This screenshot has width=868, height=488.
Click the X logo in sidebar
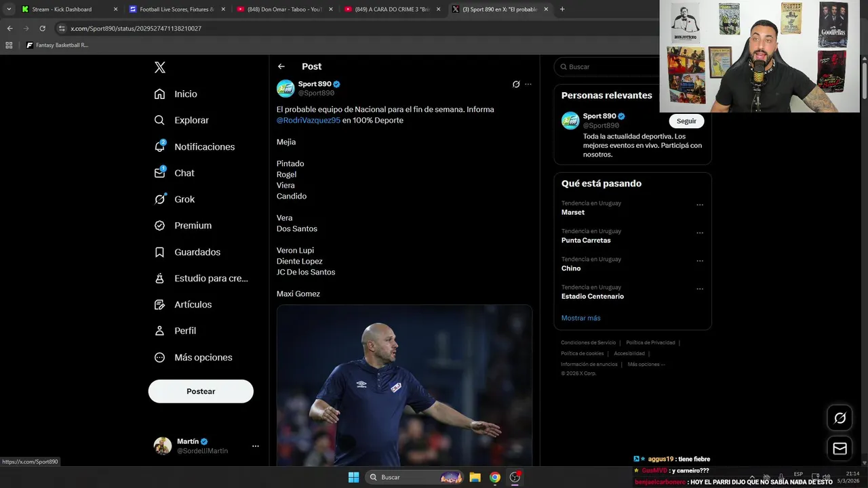160,67
